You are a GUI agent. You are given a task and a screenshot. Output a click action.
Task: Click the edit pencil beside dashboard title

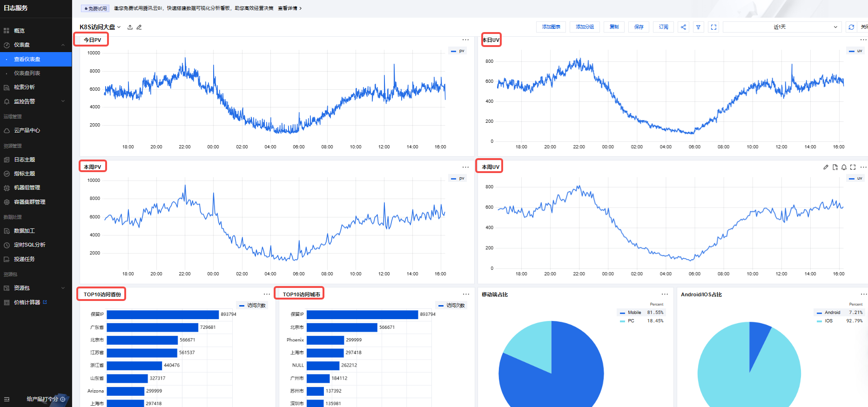[139, 27]
